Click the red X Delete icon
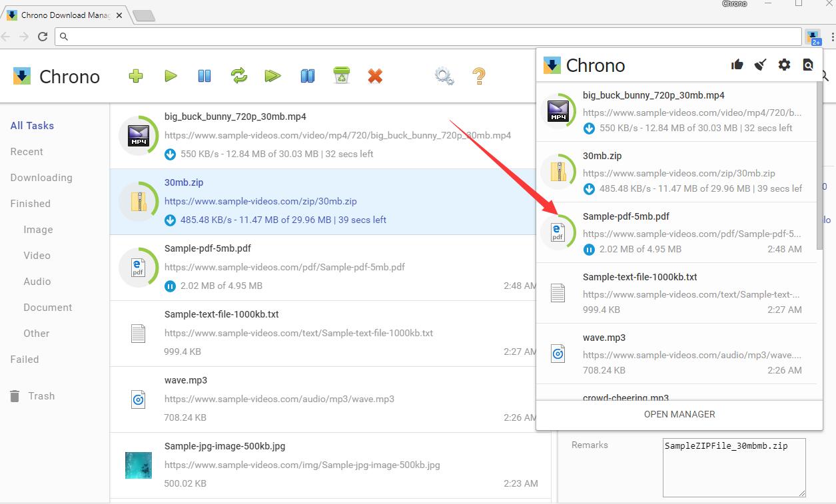The height and width of the screenshot is (504, 836). point(375,76)
